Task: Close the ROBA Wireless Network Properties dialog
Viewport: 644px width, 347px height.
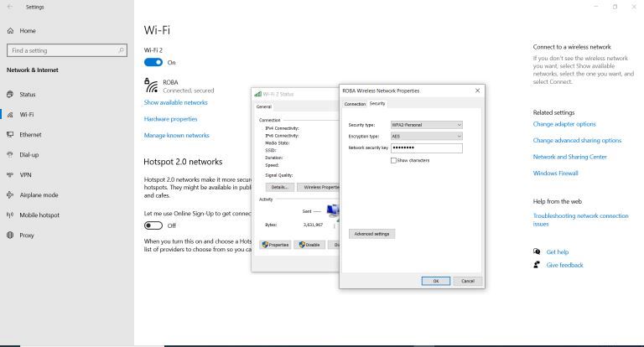Action: (x=477, y=91)
